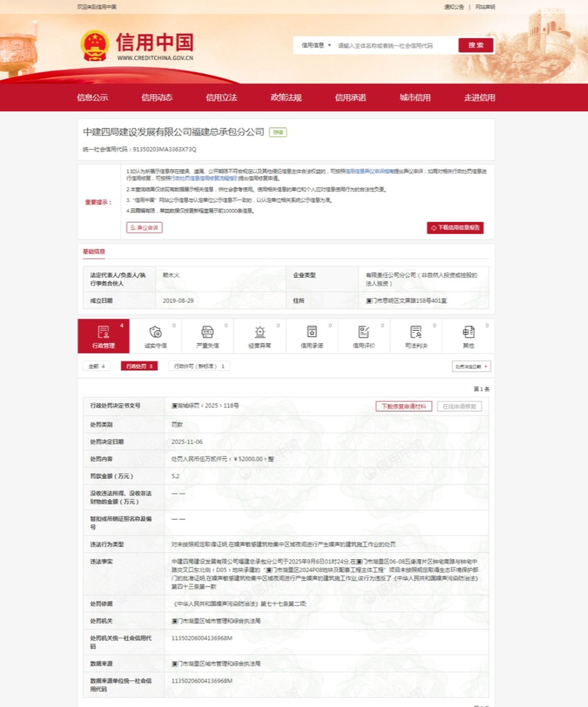Click the 信用中国 national emblem logo
Screen dimensions: 588x707
click(95, 46)
